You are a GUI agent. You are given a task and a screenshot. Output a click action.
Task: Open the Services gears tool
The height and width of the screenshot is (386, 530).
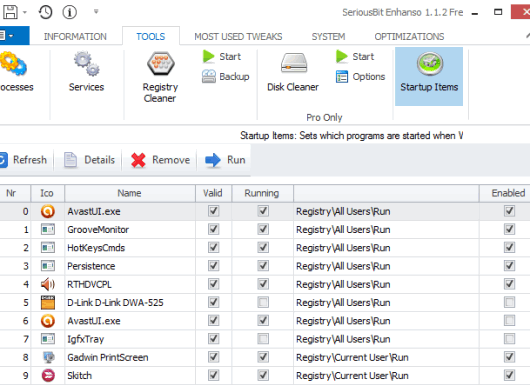coord(87,72)
